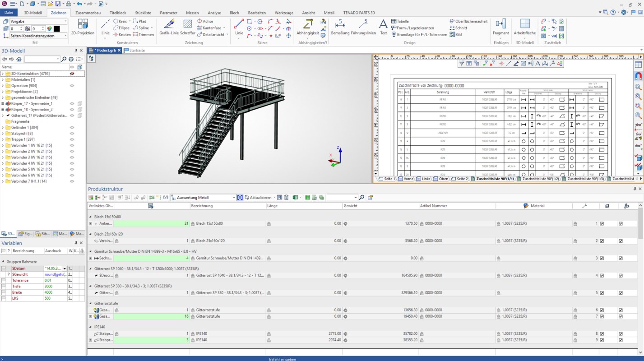The width and height of the screenshot is (644, 361).
Task: Choose the Grafik-Linie tool
Action: pos(169,27)
